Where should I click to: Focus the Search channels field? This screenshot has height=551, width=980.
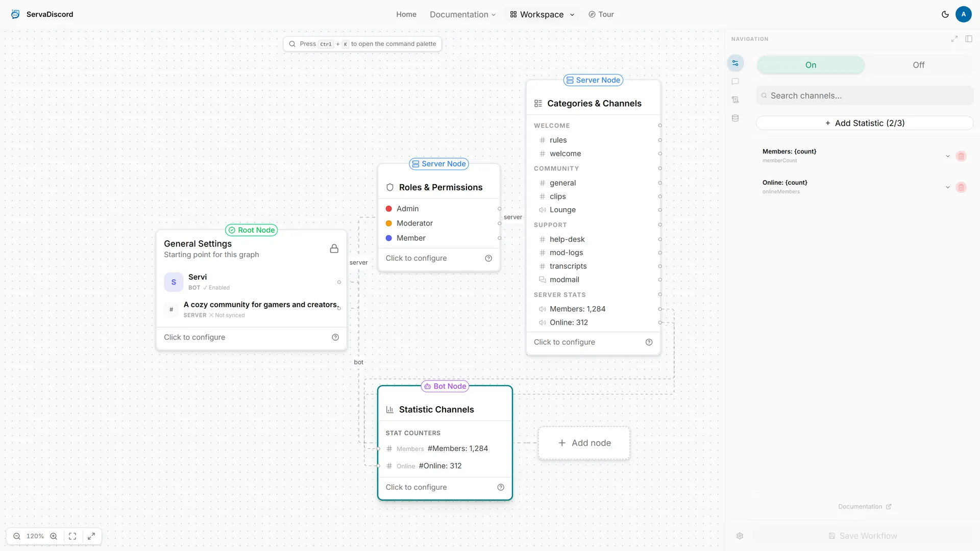(x=865, y=95)
